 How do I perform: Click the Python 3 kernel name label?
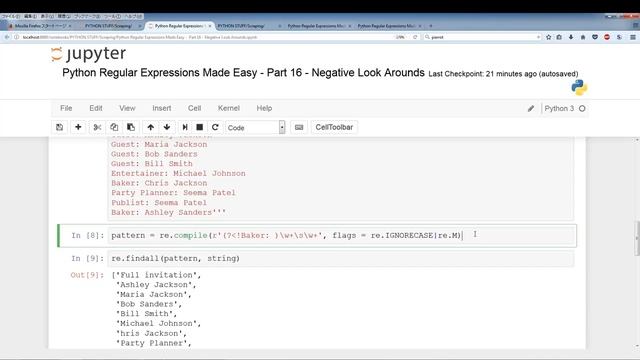point(559,109)
